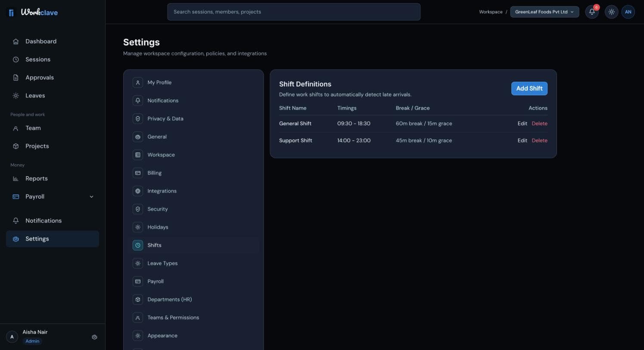Open the AN user avatar menu
644x350 pixels.
pyautogui.click(x=628, y=12)
